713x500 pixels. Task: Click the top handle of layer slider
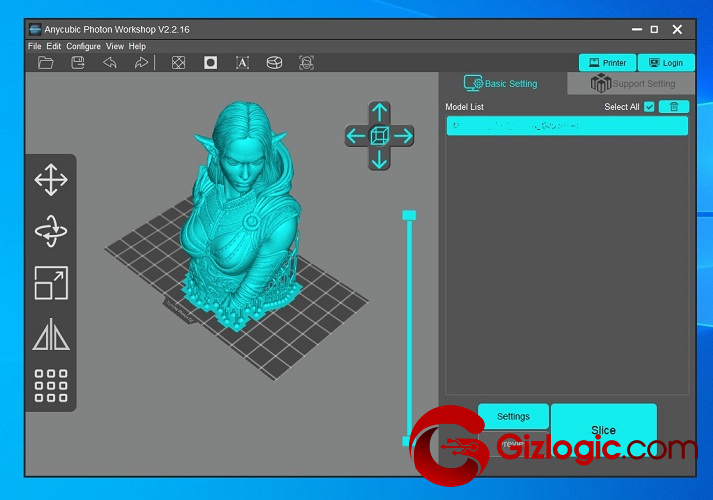tap(409, 215)
